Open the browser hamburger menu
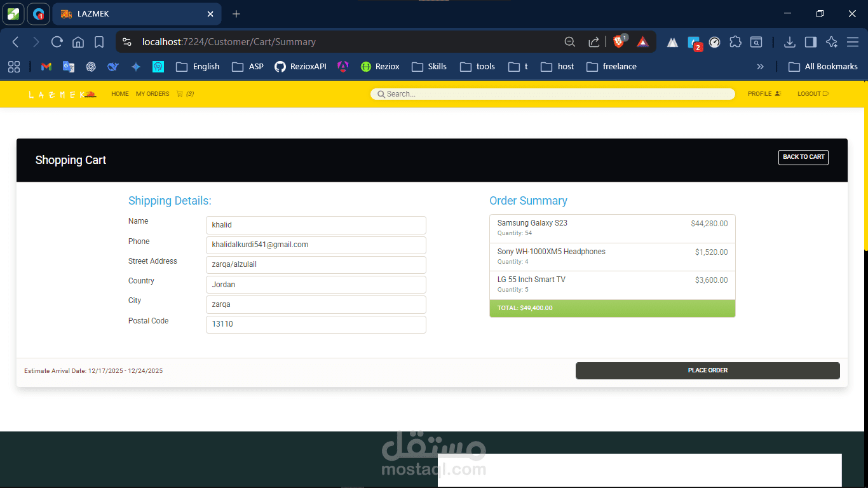 [853, 42]
